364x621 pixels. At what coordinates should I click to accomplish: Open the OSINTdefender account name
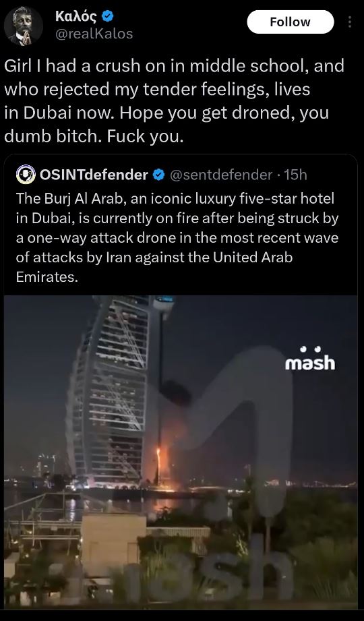pyautogui.click(x=94, y=175)
